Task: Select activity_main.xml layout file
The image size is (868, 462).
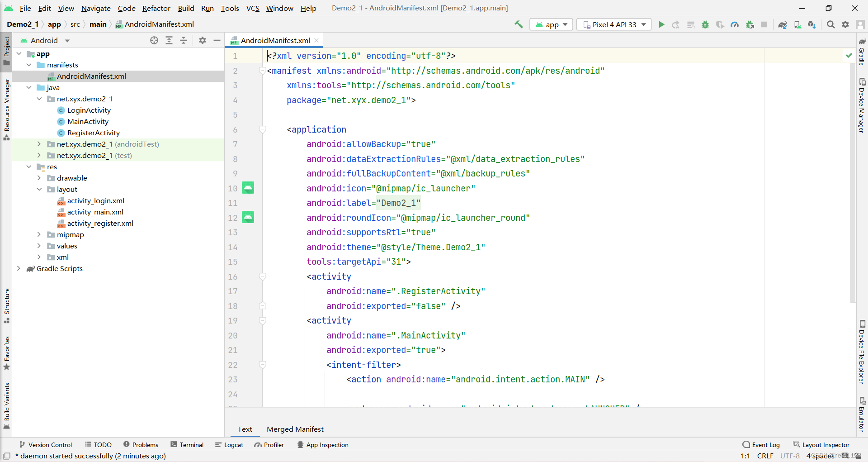Action: coord(95,212)
